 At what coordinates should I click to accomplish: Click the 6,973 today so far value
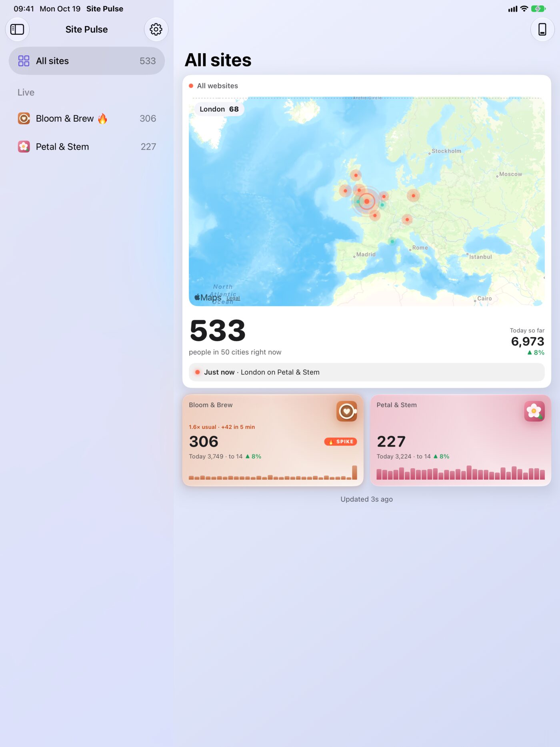point(528,341)
